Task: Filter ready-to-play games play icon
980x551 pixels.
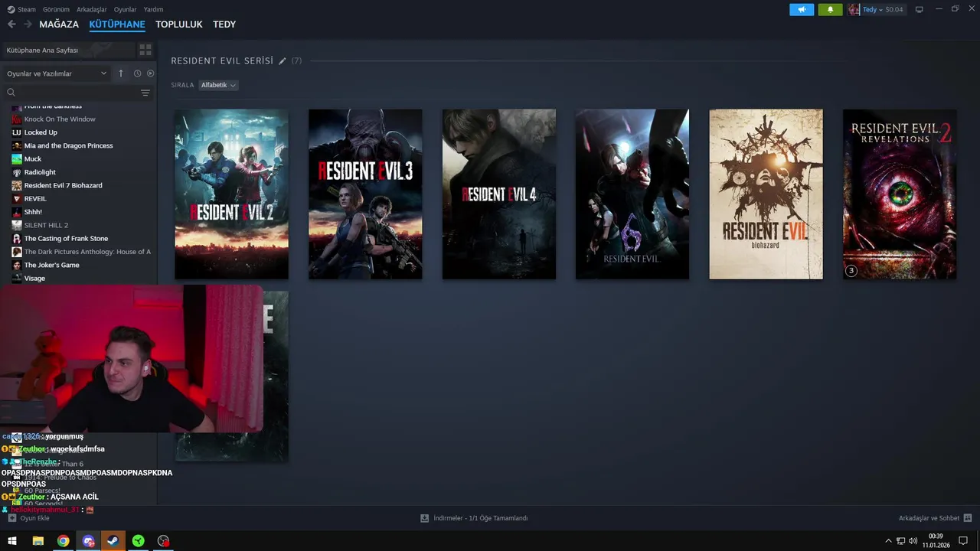Action: (x=150, y=73)
